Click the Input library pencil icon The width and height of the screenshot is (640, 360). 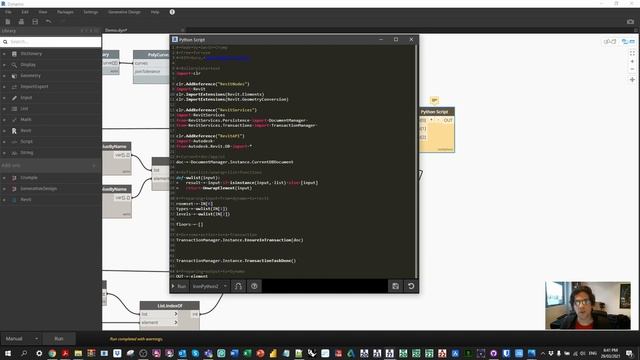[x=14, y=98]
